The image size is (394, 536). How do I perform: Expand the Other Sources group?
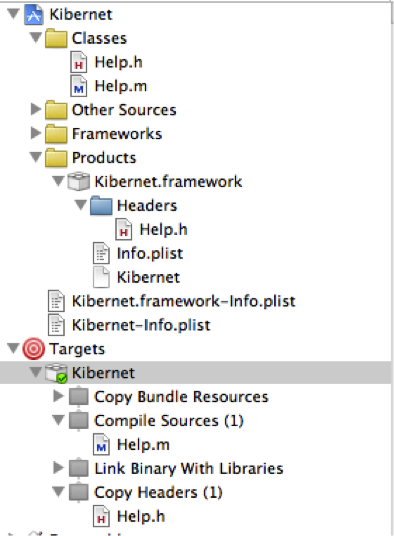(x=36, y=109)
